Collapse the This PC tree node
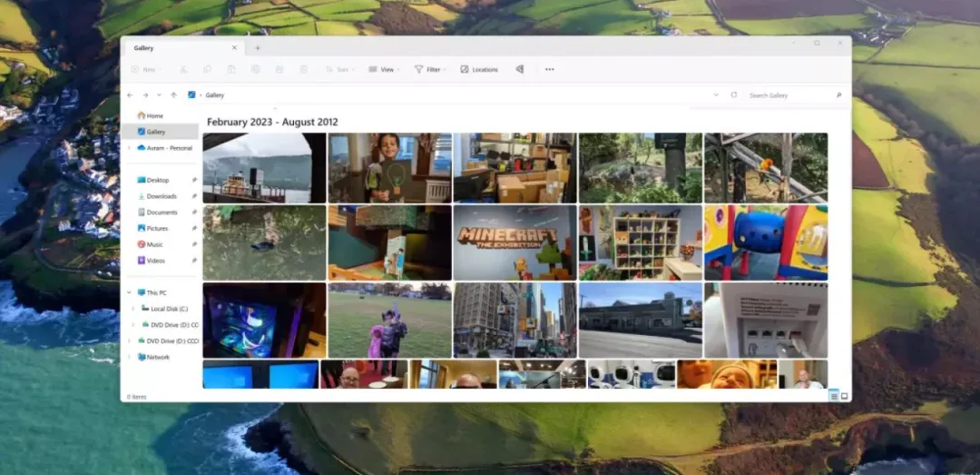Image resolution: width=980 pixels, height=475 pixels. [x=130, y=292]
